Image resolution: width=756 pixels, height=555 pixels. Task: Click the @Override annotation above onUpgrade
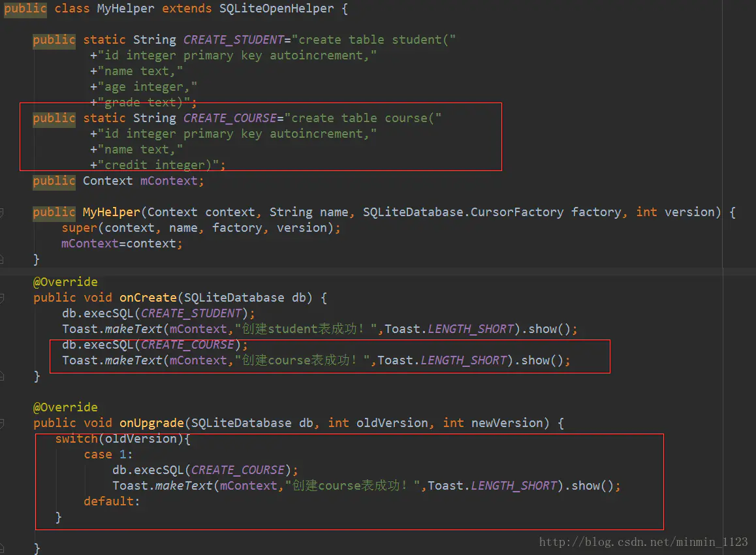point(65,407)
